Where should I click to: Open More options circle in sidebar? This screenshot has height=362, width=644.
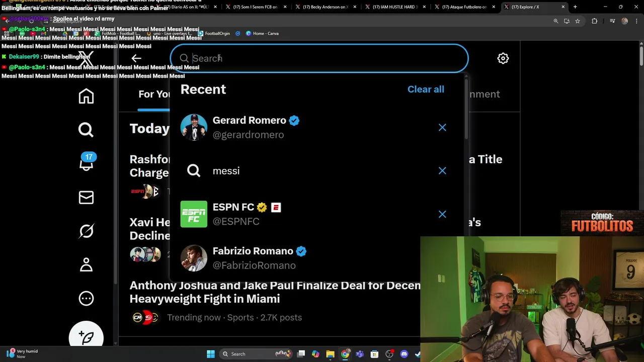click(x=86, y=298)
